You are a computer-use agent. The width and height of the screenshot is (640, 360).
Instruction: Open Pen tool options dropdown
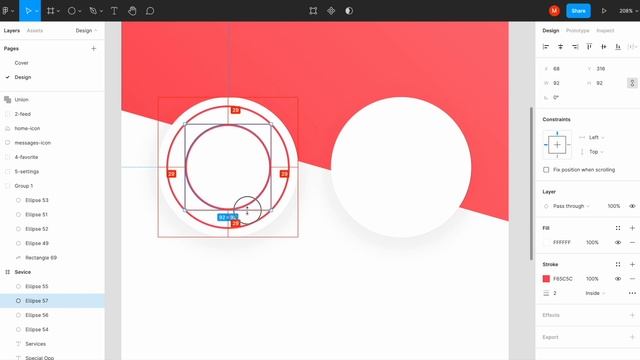pos(101,11)
